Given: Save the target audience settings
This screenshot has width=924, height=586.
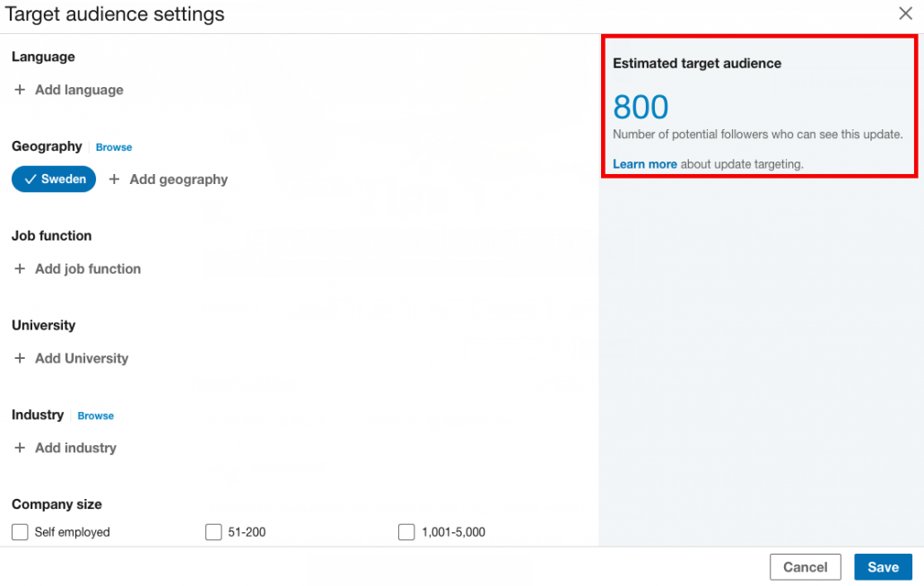Looking at the screenshot, I should 883,567.
